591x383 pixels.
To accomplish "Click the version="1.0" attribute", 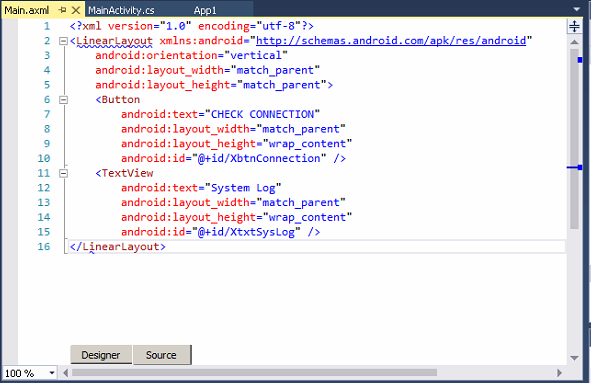I will [150, 26].
